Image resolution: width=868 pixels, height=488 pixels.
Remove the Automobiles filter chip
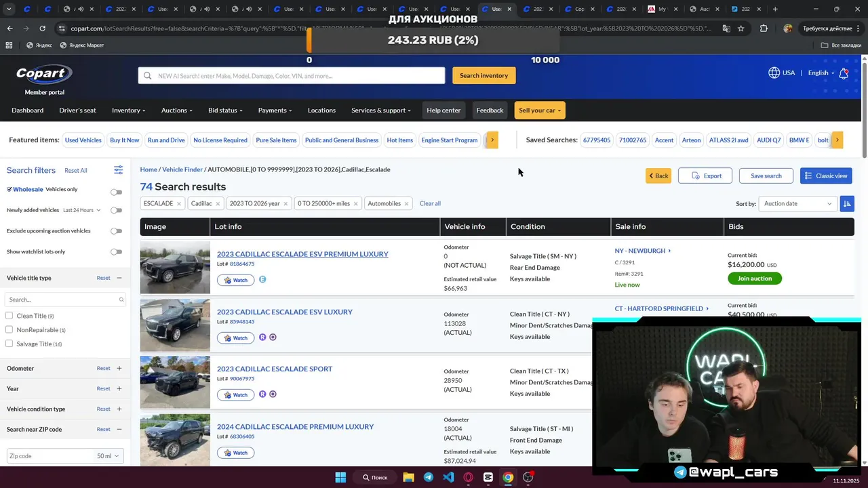pyautogui.click(x=406, y=203)
